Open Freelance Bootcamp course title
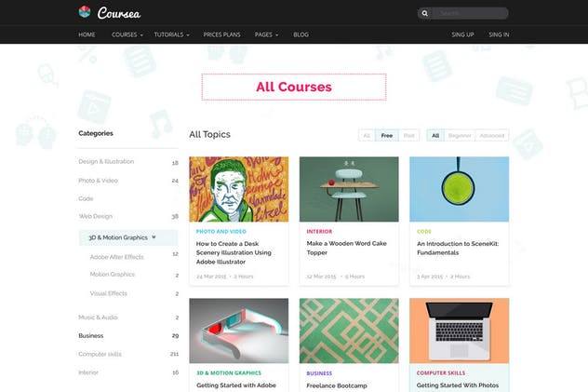The height and width of the screenshot is (392, 588). 337,385
